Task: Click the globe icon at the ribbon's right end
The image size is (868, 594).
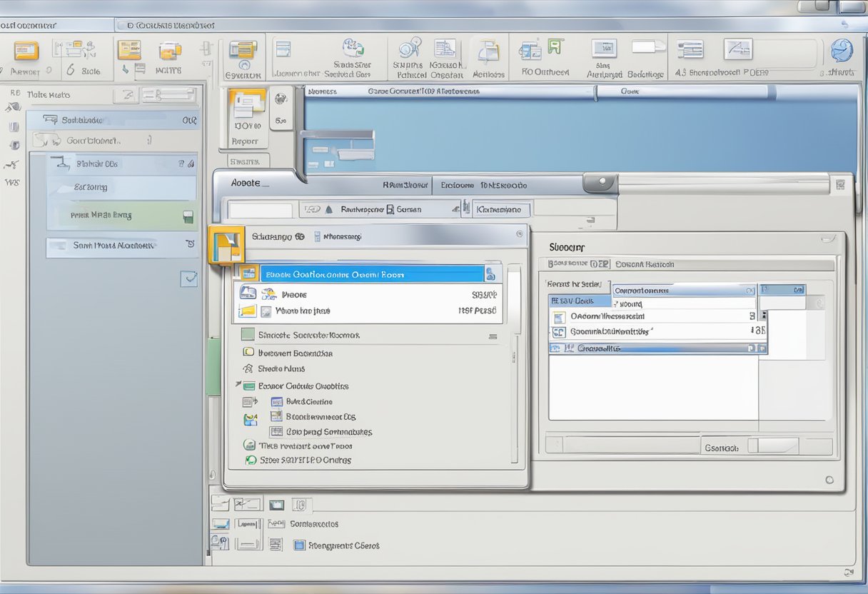Action: 841,50
